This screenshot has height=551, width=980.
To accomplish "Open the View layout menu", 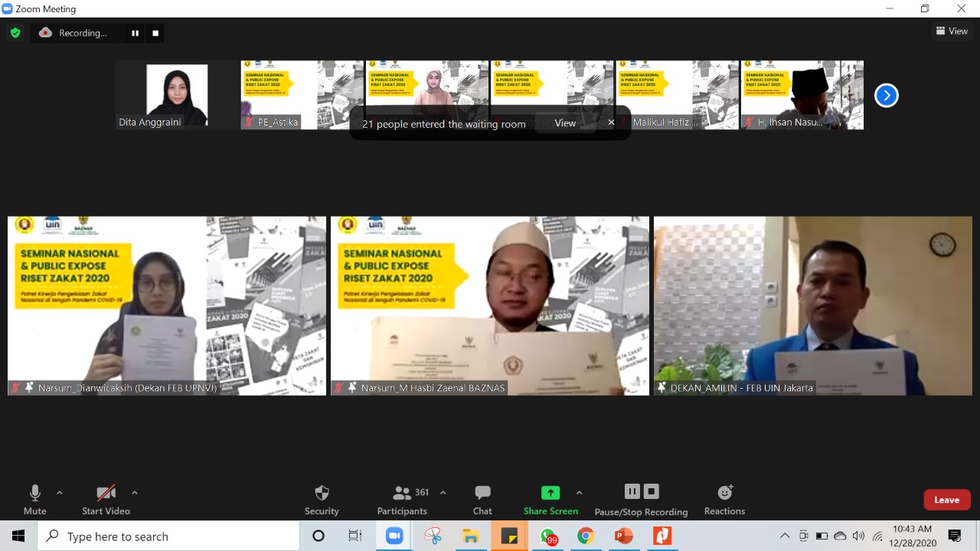I will tap(952, 31).
